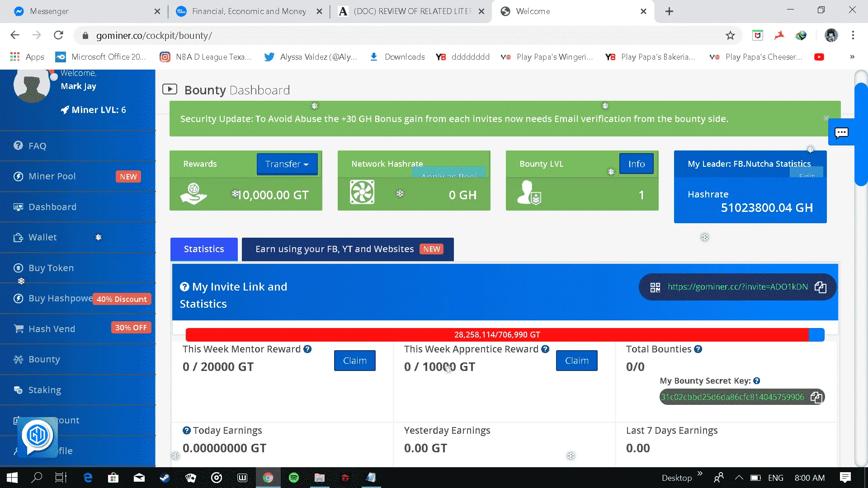The image size is (868, 488).
Task: Open a new browser tab
Action: coord(669,11)
